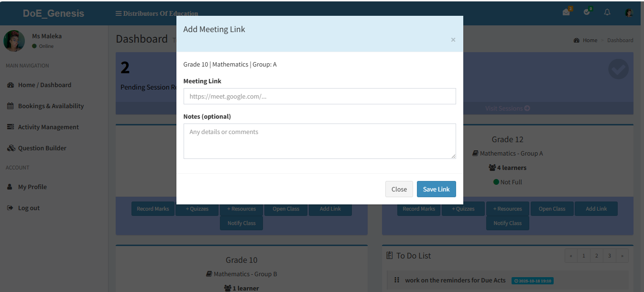Viewport: 644px width, 292px height.
Task: Click Log out in the sidebar
Action: [x=29, y=208]
